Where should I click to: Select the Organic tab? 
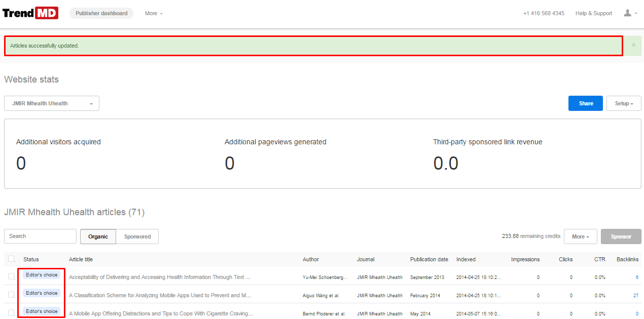[x=98, y=236]
